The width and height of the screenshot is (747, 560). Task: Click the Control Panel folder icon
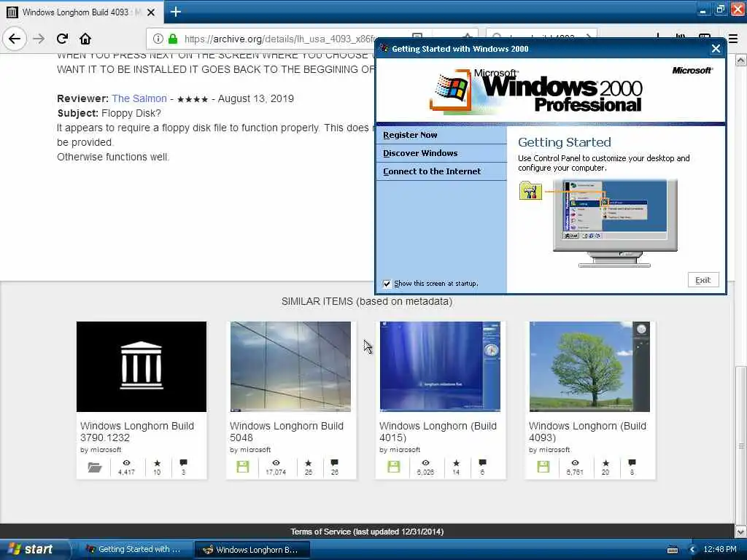[x=530, y=191]
